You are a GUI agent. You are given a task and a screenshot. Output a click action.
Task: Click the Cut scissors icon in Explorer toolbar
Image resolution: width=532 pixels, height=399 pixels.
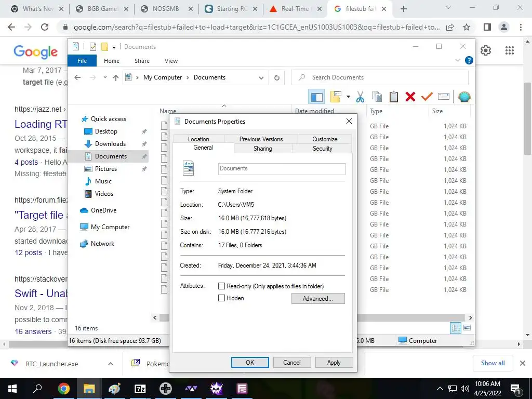[x=360, y=97]
